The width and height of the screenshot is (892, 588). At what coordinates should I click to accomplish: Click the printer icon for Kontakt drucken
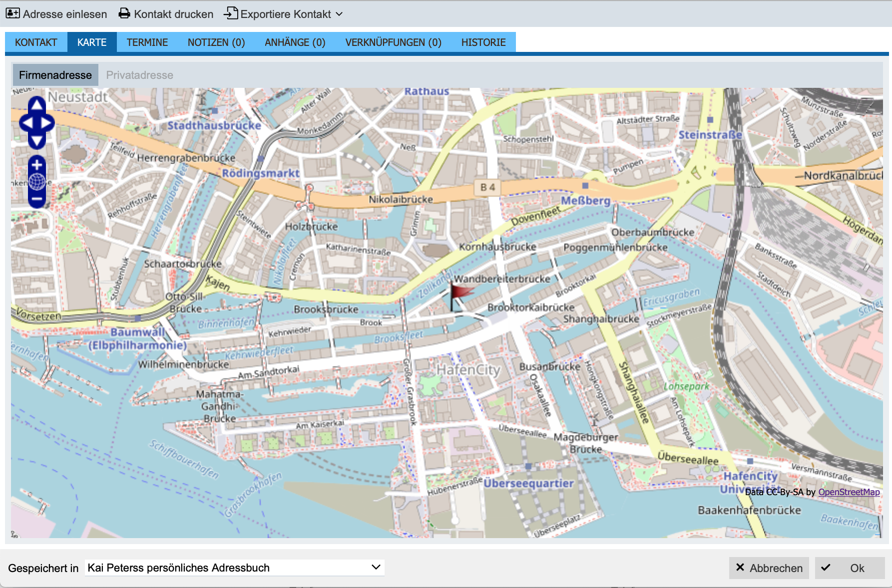124,13
